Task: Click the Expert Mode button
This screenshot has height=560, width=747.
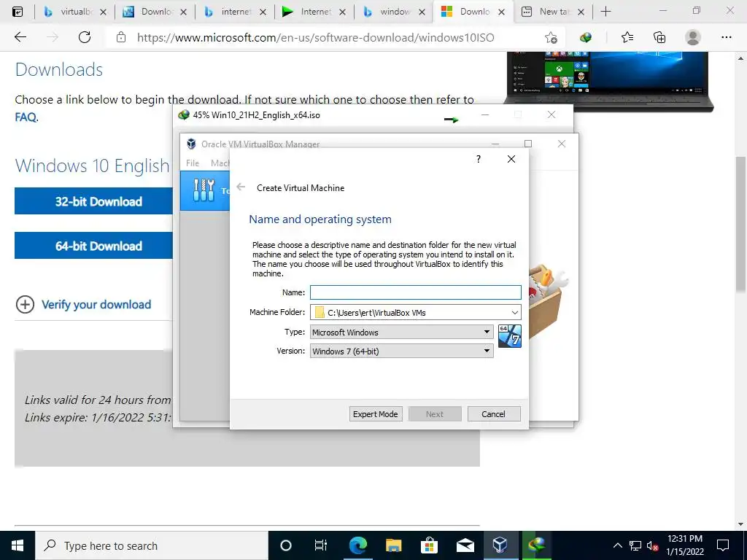Action: tap(376, 414)
